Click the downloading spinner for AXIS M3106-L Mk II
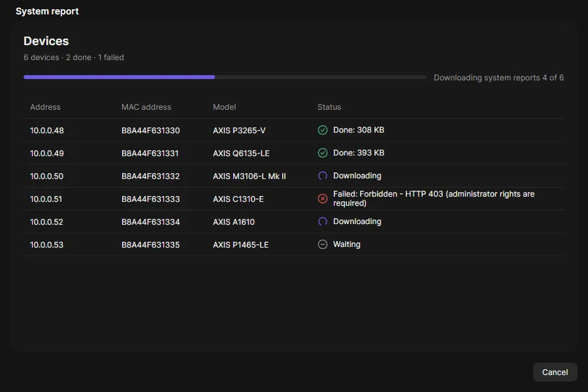The image size is (588, 392). (323, 176)
